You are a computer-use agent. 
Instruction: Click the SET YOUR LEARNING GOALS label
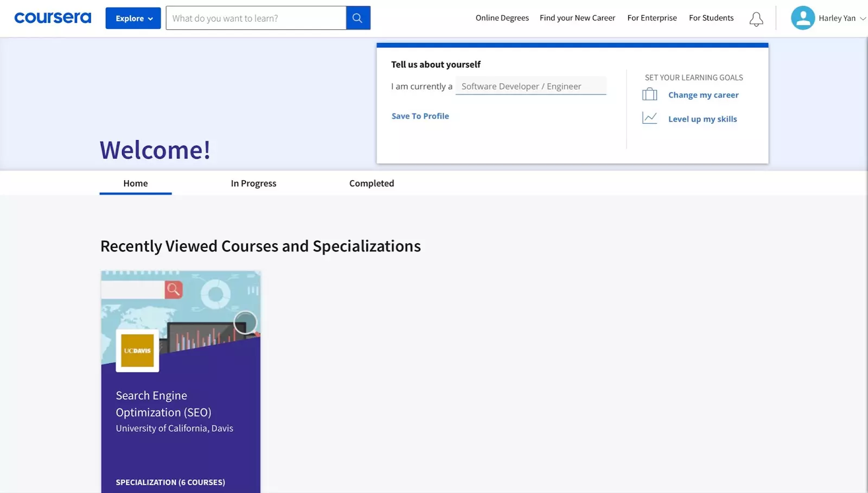[x=694, y=78]
